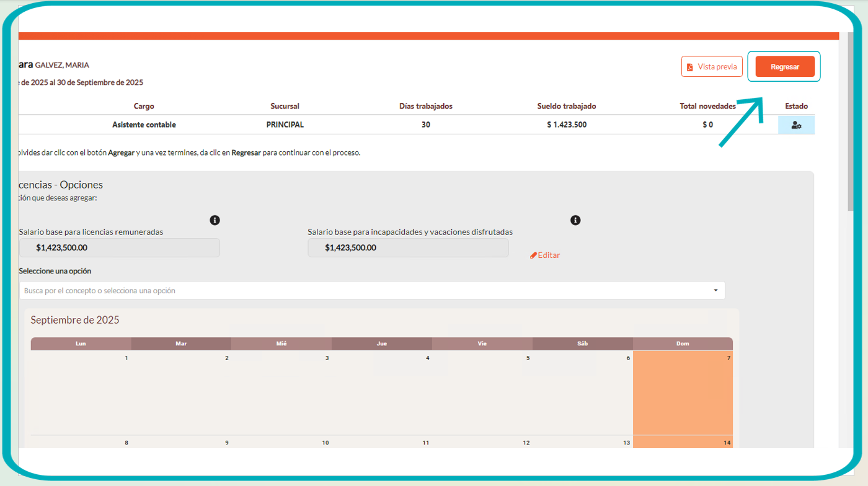Select Sunday September 7 in calendar
Screen dimensions: 868x486
(683, 392)
